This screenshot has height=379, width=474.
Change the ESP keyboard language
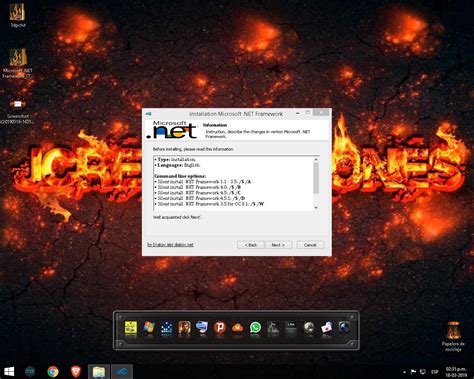(435, 372)
